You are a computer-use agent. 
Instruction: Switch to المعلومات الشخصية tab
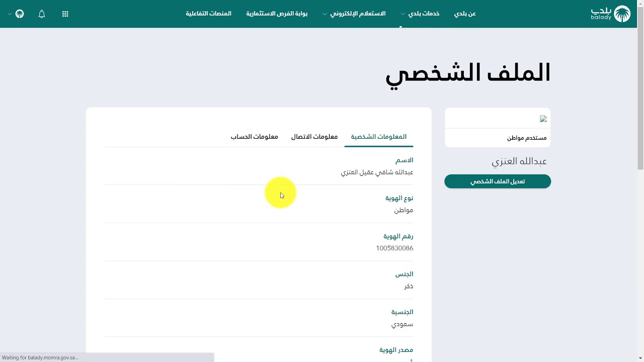coord(379,137)
